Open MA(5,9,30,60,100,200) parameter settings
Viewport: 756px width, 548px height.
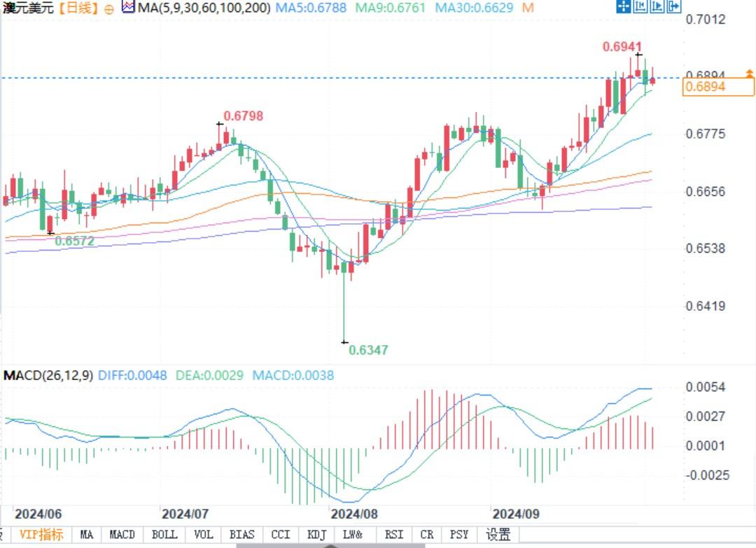[204, 8]
